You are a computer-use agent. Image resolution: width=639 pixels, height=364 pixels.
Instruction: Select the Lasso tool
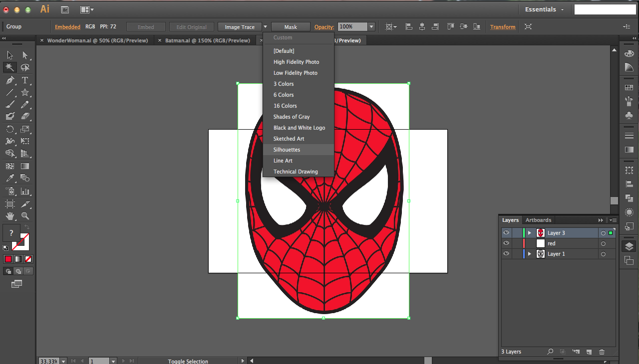pos(25,67)
